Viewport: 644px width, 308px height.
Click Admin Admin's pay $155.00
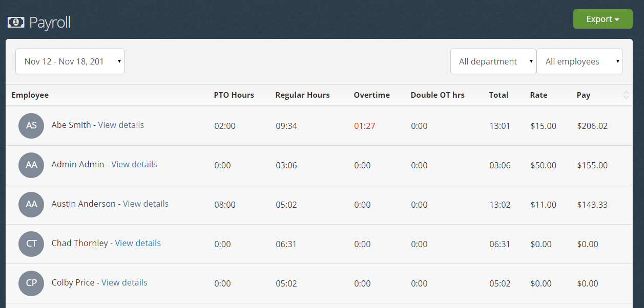[x=592, y=165]
